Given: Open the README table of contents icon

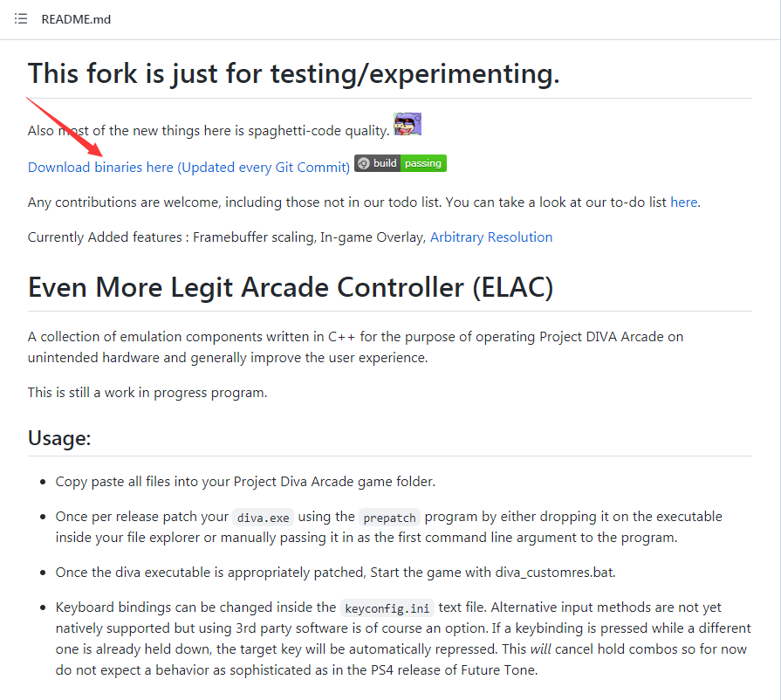Looking at the screenshot, I should pos(21,19).
